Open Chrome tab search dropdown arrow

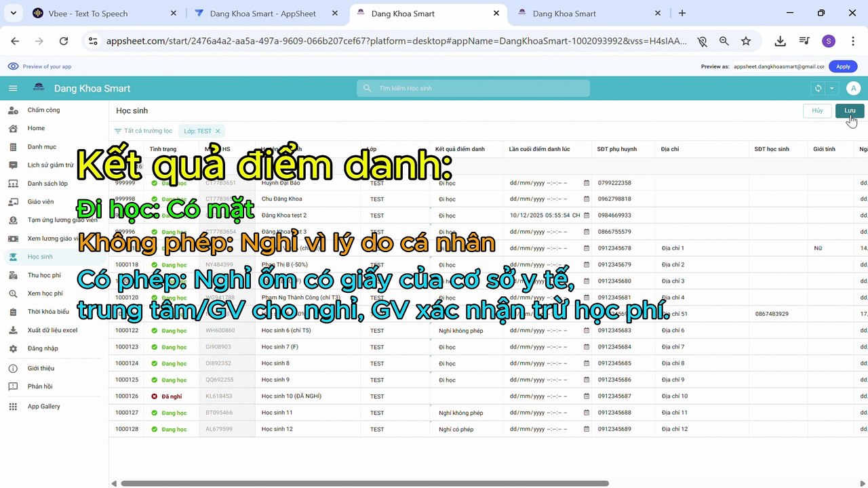[13, 13]
